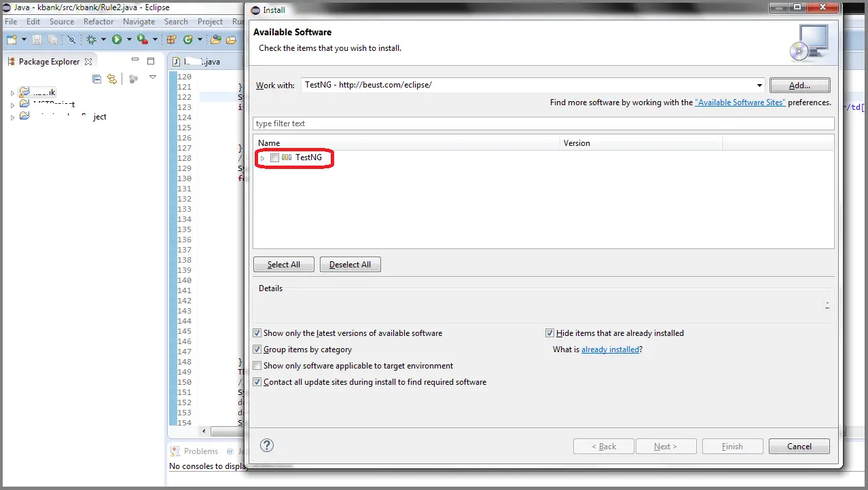868x490 pixels.
Task: Click line number 128 in editor
Action: 184,158
